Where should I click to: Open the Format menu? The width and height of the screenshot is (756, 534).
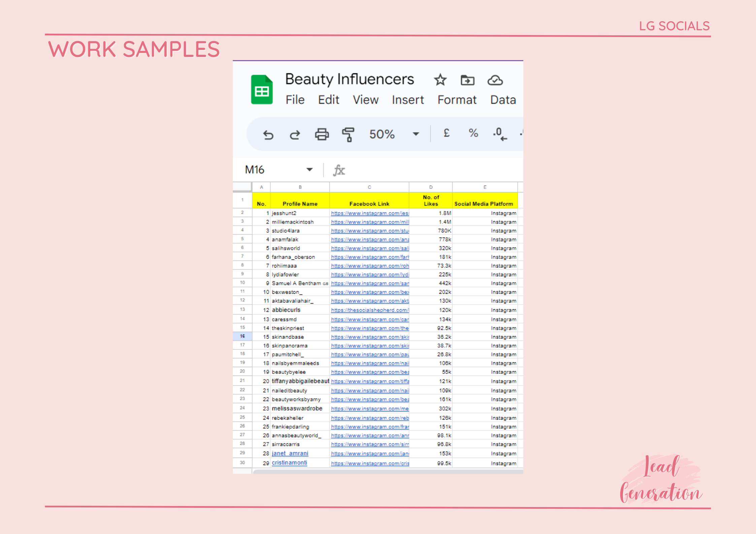click(x=457, y=100)
